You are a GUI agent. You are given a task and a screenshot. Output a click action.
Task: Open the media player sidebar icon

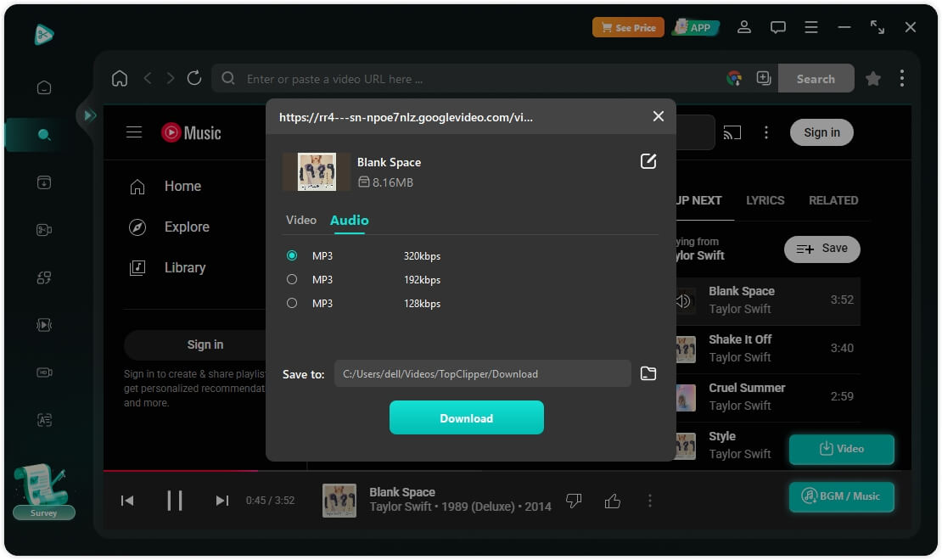[44, 325]
